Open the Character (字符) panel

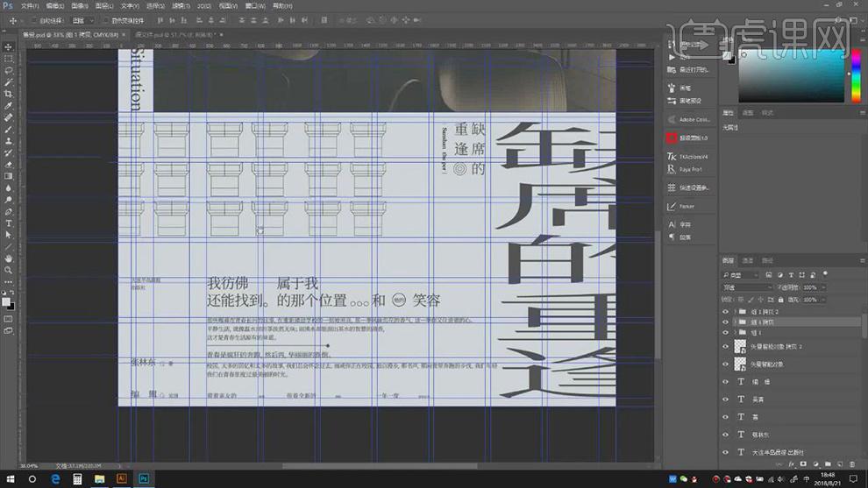(x=679, y=224)
